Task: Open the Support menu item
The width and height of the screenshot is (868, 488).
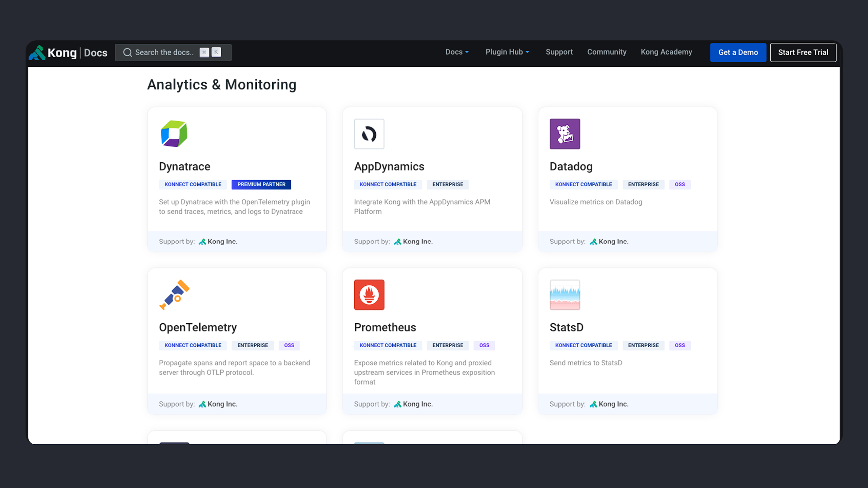Action: tap(559, 52)
